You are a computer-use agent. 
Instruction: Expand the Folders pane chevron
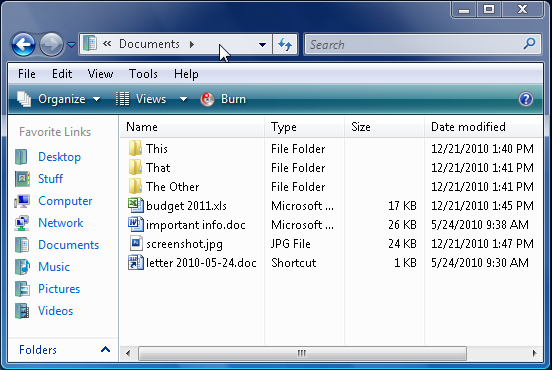coord(105,350)
